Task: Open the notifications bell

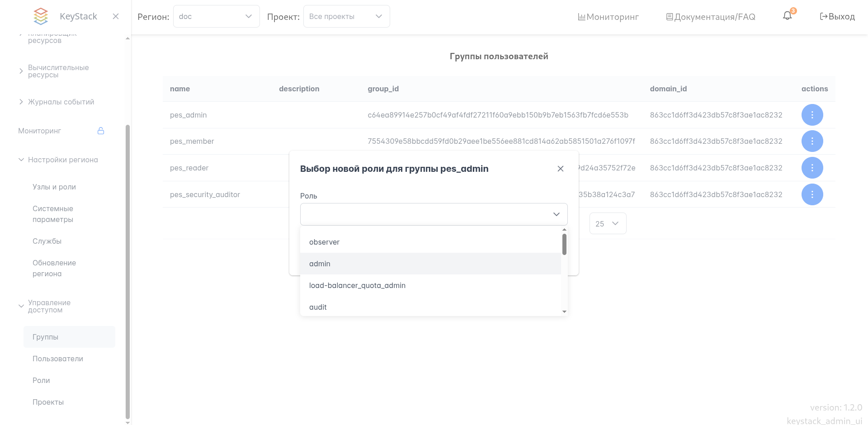Action: tap(788, 16)
